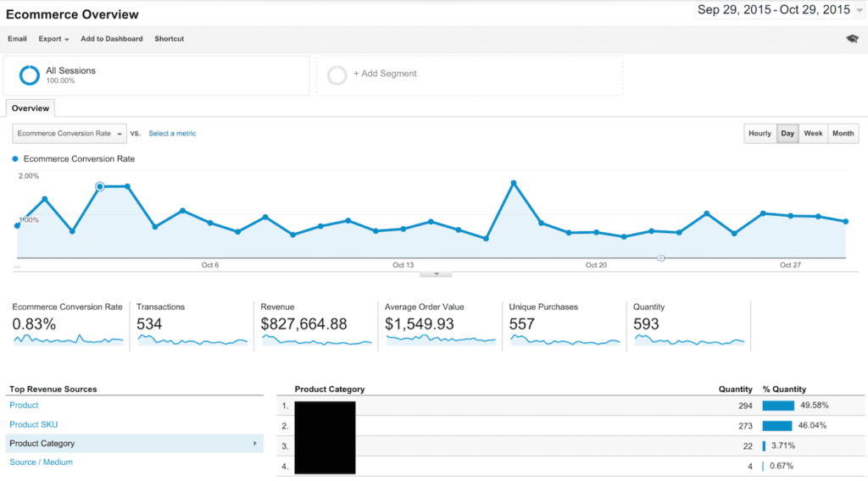Click the 49.58% quantity bar

coord(778,406)
